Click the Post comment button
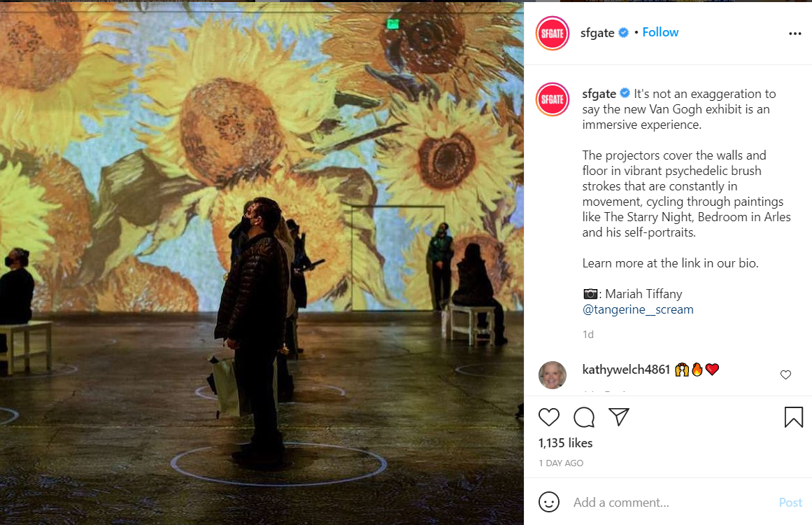The height and width of the screenshot is (525, 812). [x=790, y=502]
